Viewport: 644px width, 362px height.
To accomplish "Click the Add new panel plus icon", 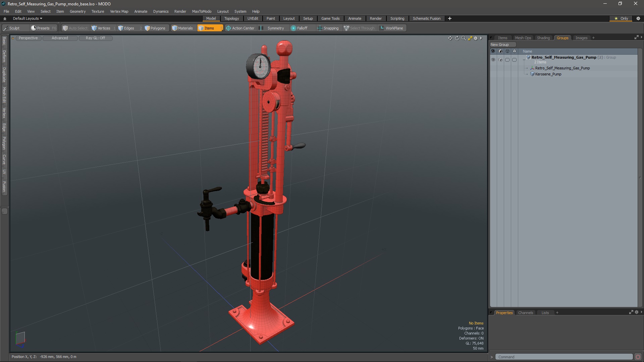I will tap(594, 38).
